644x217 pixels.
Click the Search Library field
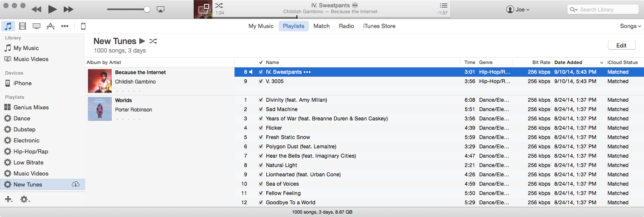click(x=603, y=9)
